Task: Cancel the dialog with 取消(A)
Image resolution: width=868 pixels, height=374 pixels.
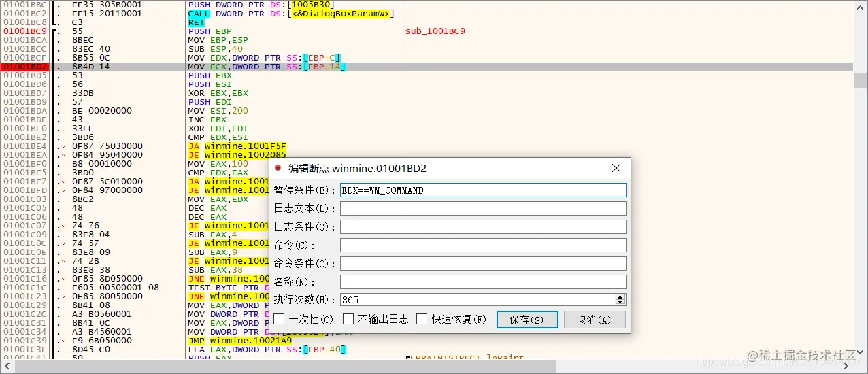Action: [594, 320]
